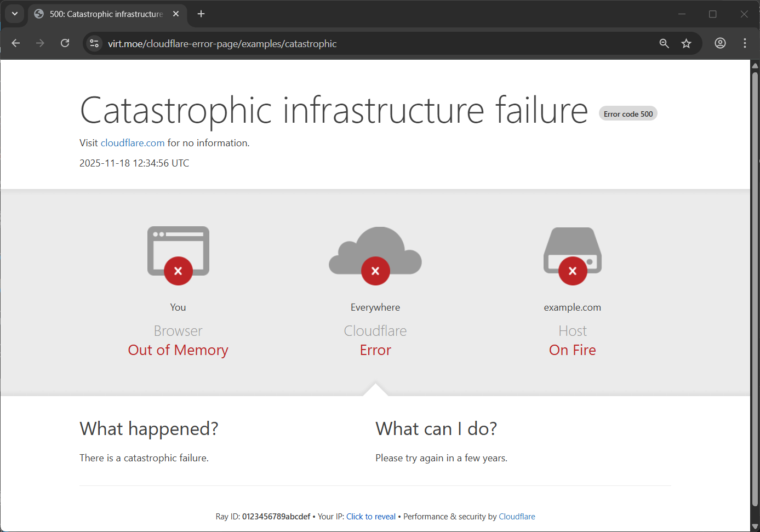Reload the error page
Image resolution: width=760 pixels, height=532 pixels.
point(65,43)
